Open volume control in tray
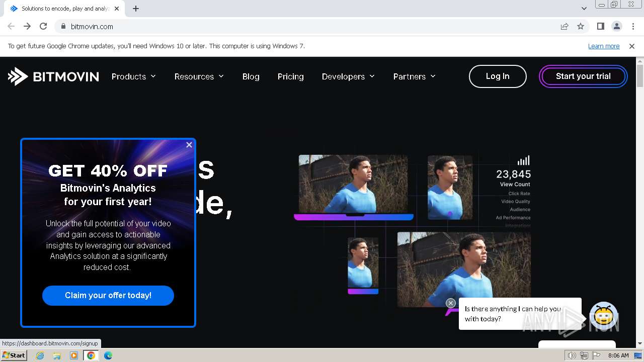The height and width of the screenshot is (362, 644). coord(572,355)
